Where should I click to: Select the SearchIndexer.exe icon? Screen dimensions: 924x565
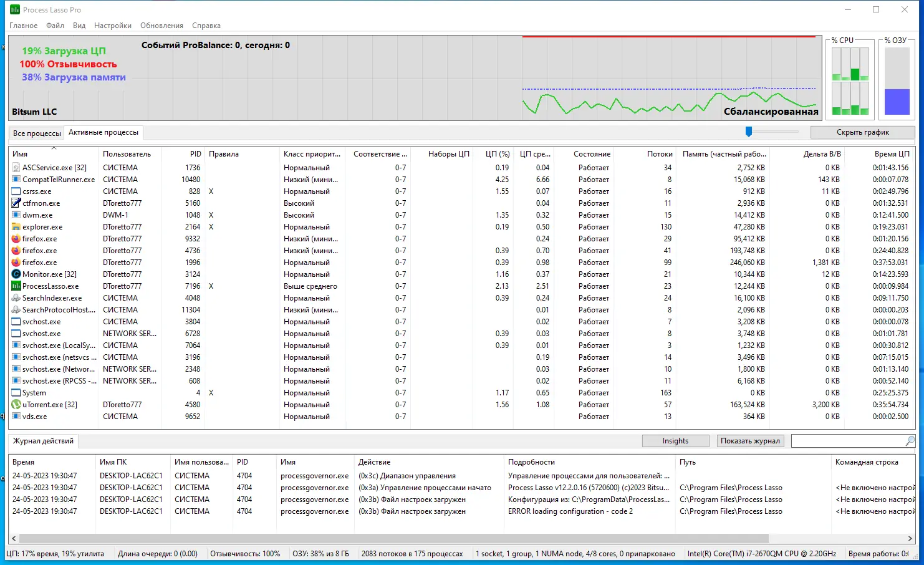click(x=16, y=298)
